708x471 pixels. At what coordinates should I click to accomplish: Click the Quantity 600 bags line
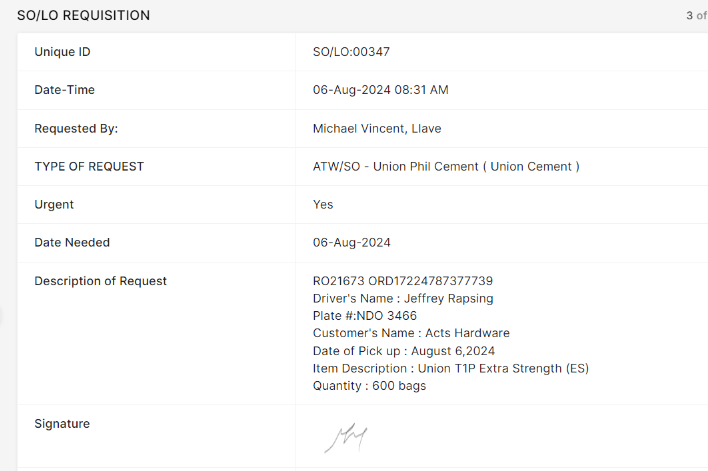369,386
